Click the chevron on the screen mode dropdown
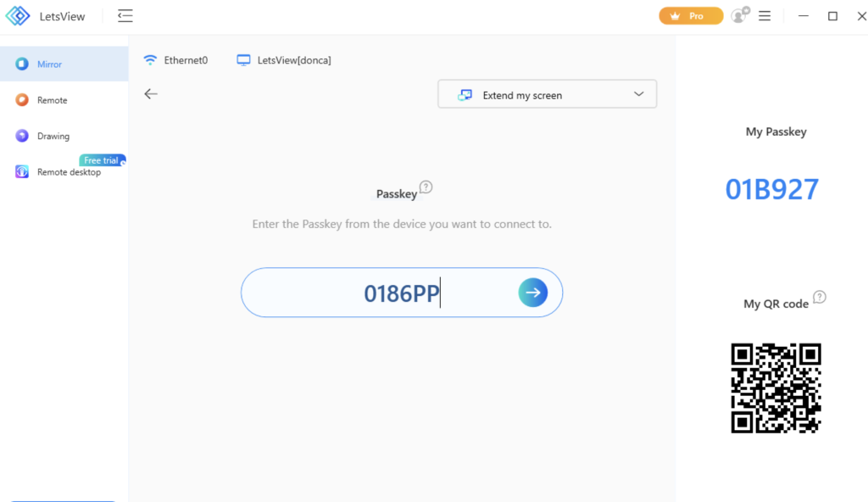 tap(639, 94)
